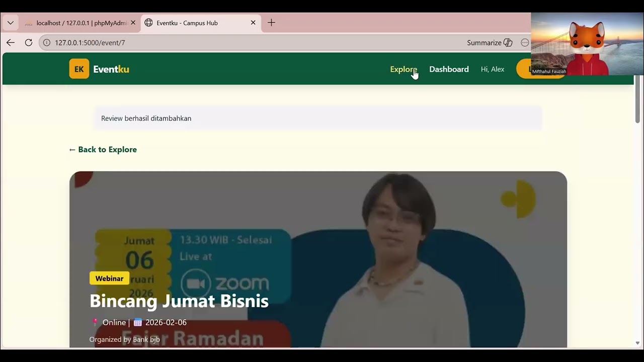Image resolution: width=644 pixels, height=362 pixels.
Task: Open the Dashboard nav link
Action: pos(449,69)
